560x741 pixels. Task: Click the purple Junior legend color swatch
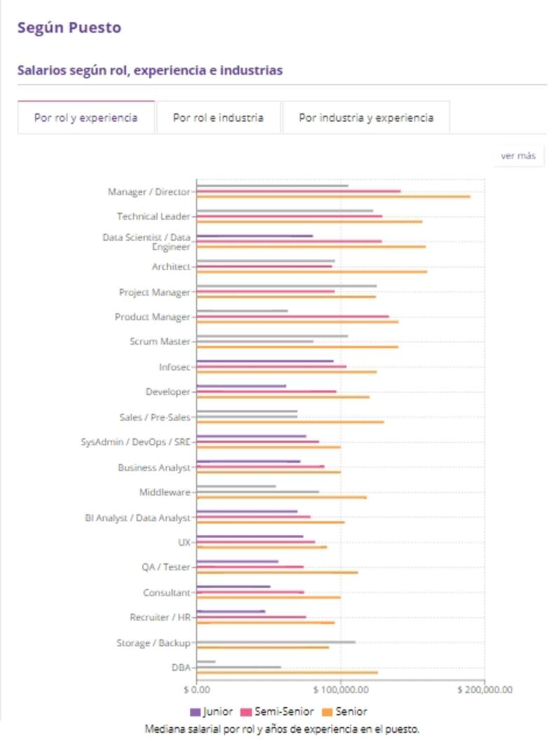[195, 712]
